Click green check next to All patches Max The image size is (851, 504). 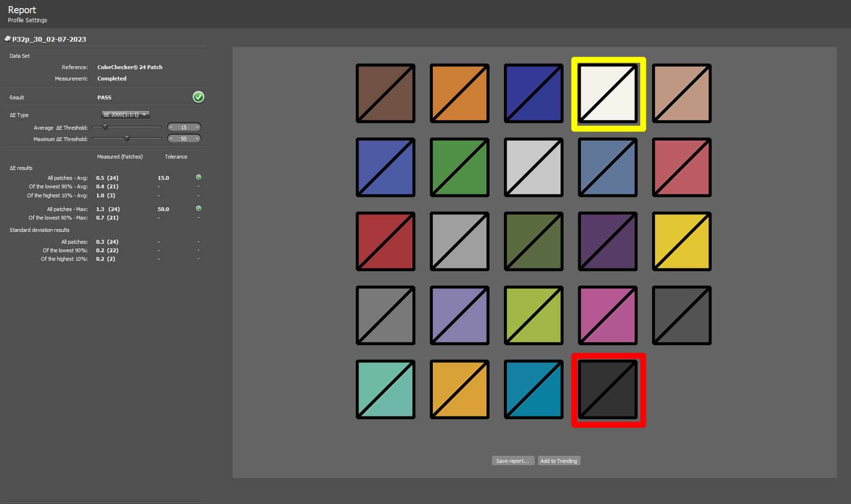click(x=198, y=209)
